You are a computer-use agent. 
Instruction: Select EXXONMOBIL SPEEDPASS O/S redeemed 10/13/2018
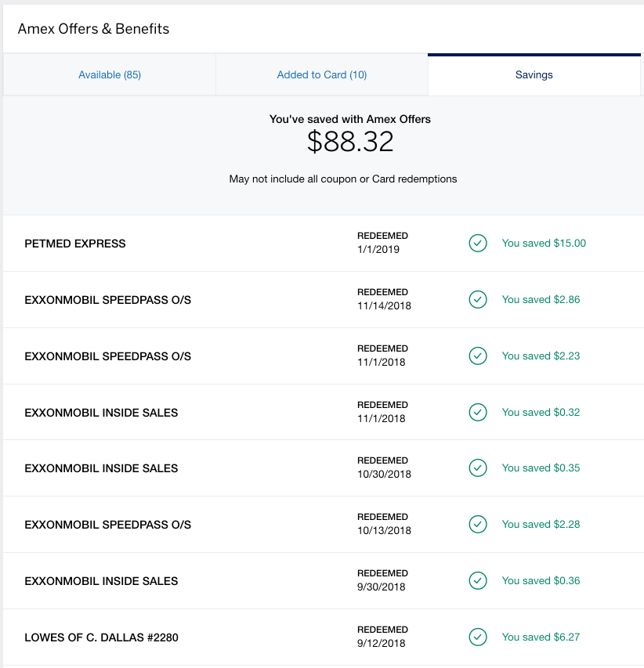[x=108, y=525]
